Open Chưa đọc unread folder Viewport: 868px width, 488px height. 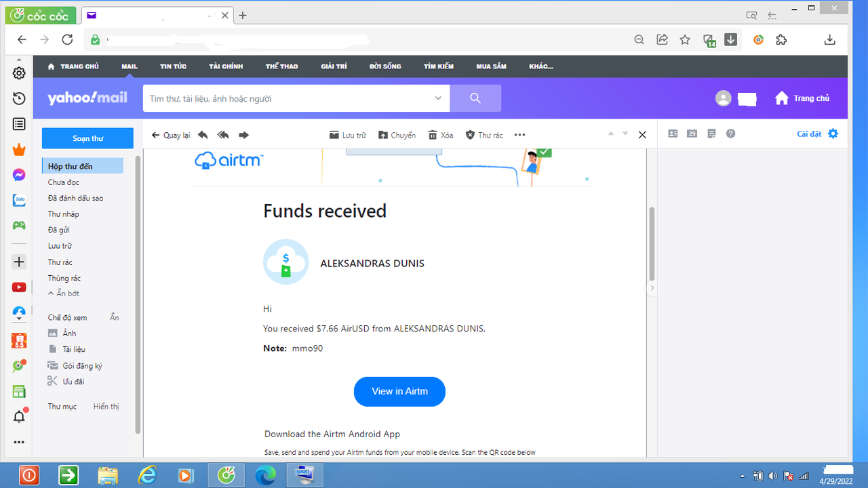(x=64, y=182)
